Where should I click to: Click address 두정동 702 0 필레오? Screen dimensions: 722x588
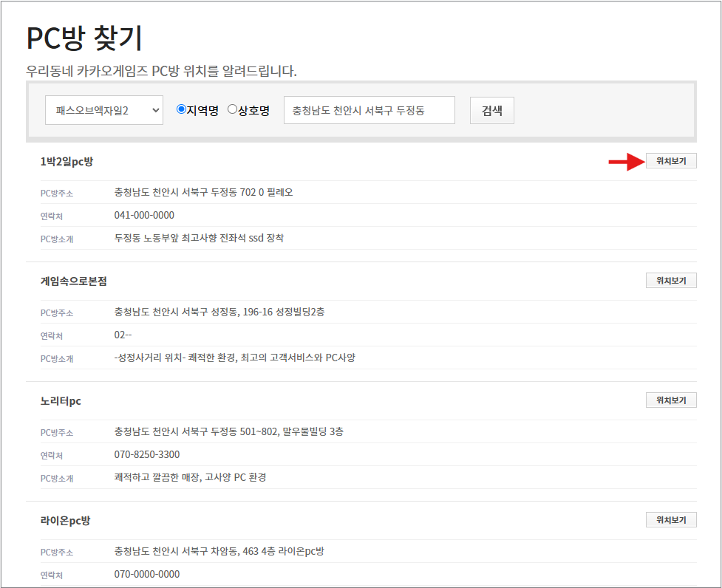(x=203, y=192)
